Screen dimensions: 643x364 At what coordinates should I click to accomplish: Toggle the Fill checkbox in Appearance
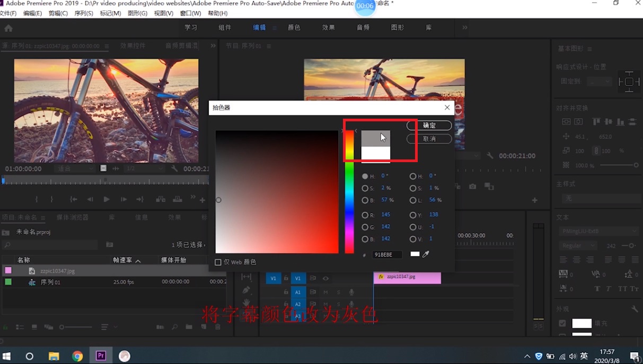(x=562, y=323)
